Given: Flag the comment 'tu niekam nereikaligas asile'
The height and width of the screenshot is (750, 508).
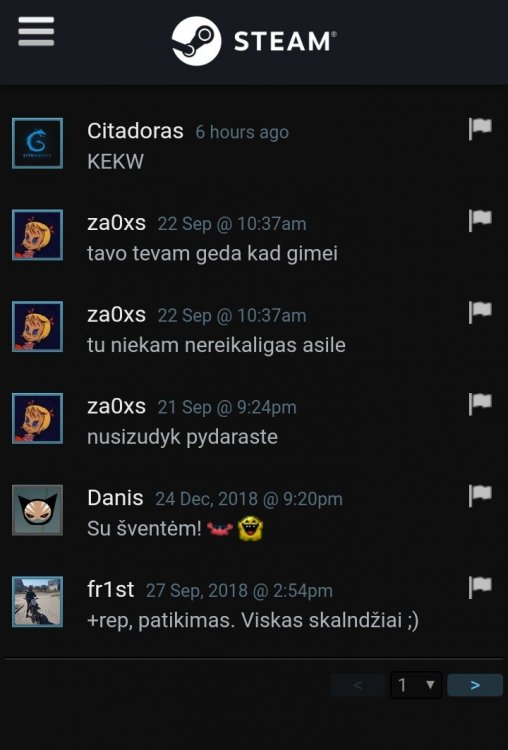Looking at the screenshot, I should (x=480, y=312).
